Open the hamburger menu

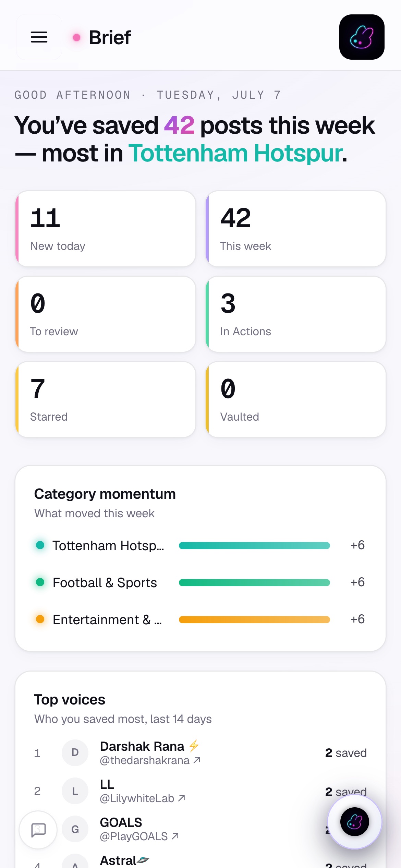click(39, 37)
